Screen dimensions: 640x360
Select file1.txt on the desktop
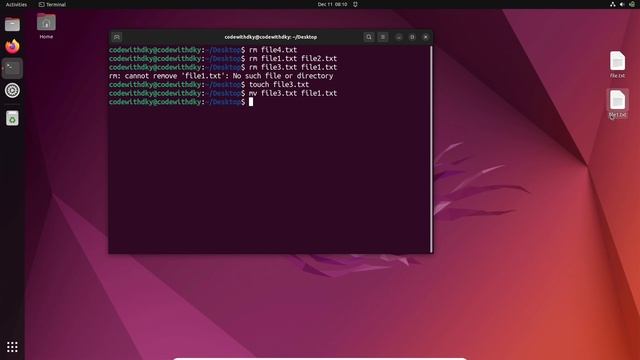click(x=617, y=104)
